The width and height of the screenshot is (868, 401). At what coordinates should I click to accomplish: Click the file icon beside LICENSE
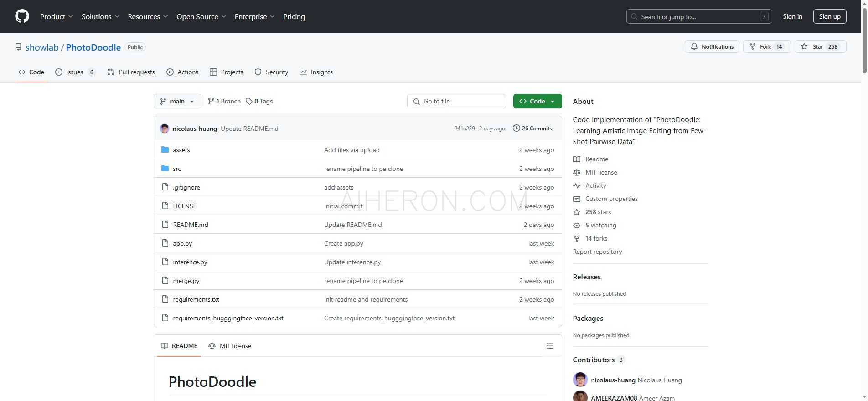coord(165,206)
